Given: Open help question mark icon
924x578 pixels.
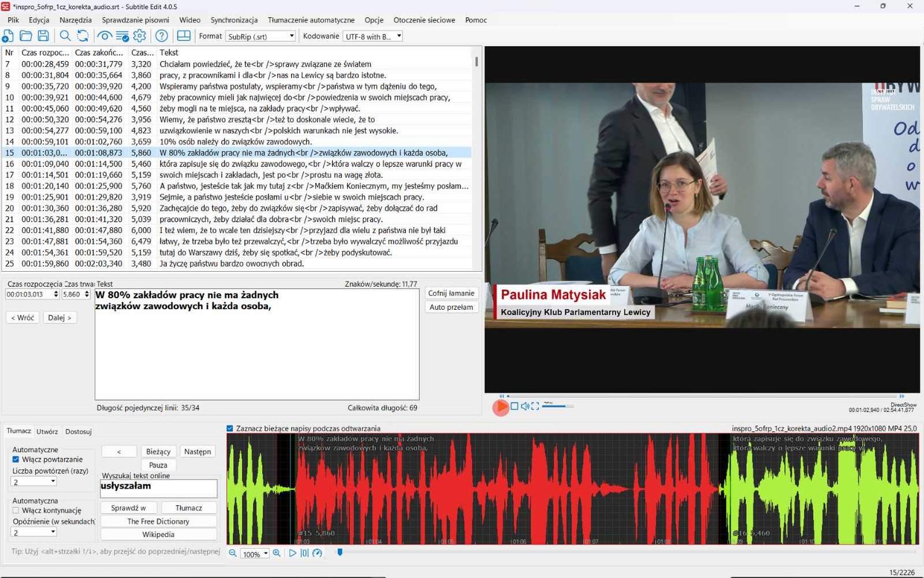Looking at the screenshot, I should click(x=162, y=36).
